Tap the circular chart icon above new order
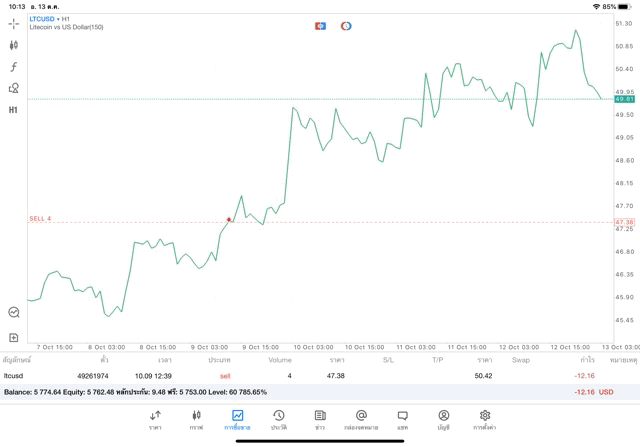The height and width of the screenshot is (447, 640). point(14,312)
